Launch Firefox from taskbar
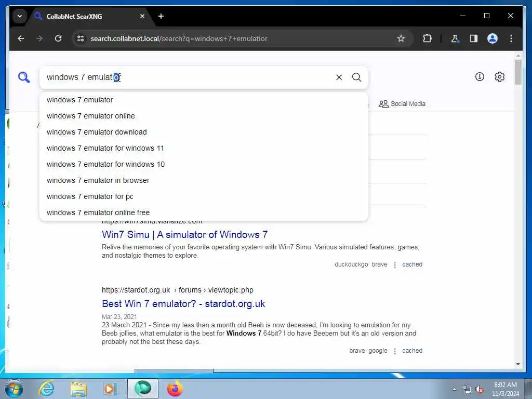Image resolution: width=532 pixels, height=399 pixels. click(175, 389)
